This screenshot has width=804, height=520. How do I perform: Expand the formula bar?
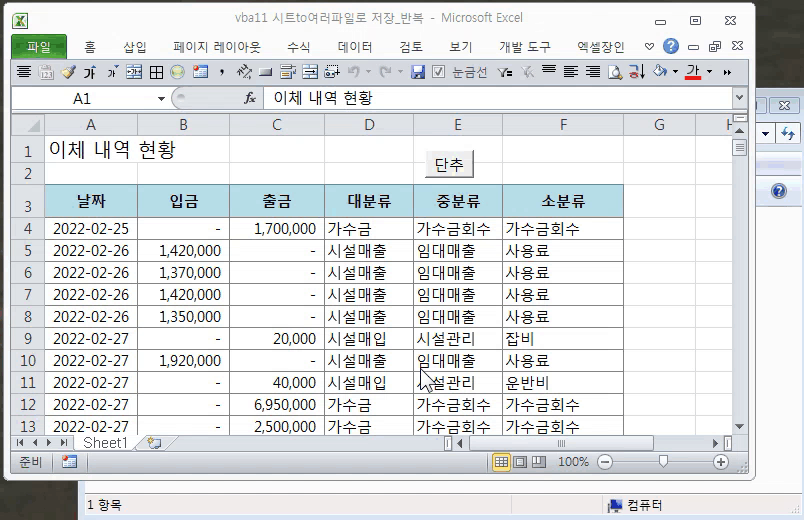pyautogui.click(x=739, y=97)
